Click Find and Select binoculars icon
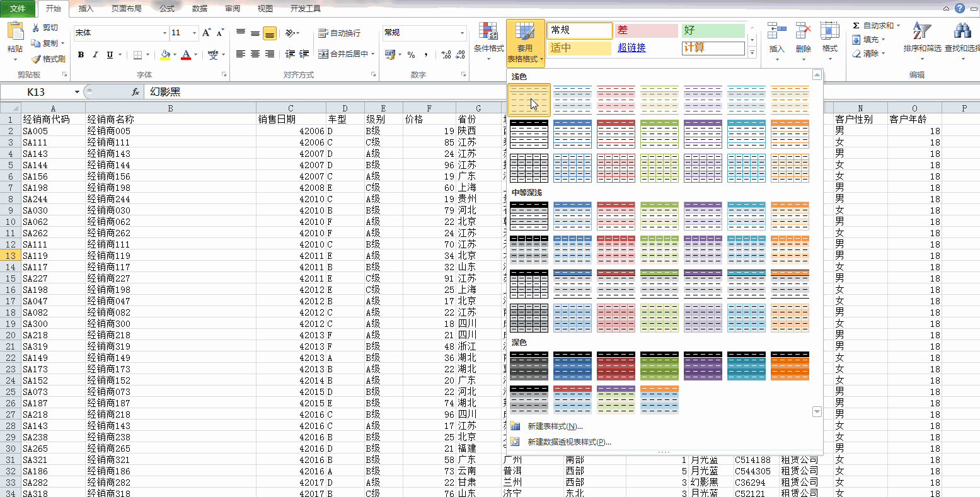980x497 pixels. point(962,31)
